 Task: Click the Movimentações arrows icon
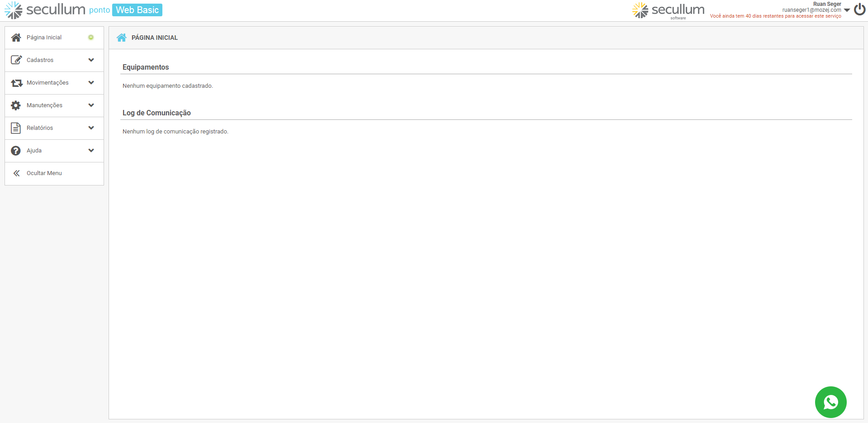(x=16, y=83)
